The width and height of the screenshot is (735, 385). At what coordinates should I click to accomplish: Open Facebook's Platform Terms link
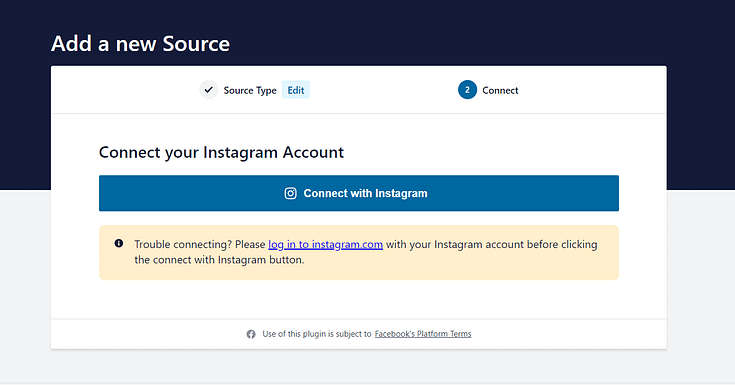pyautogui.click(x=423, y=334)
